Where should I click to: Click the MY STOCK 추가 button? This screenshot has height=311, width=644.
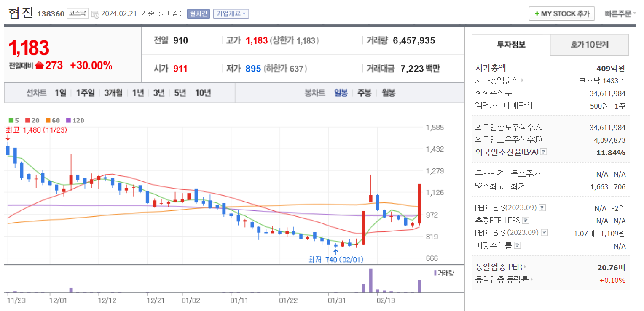[561, 13]
